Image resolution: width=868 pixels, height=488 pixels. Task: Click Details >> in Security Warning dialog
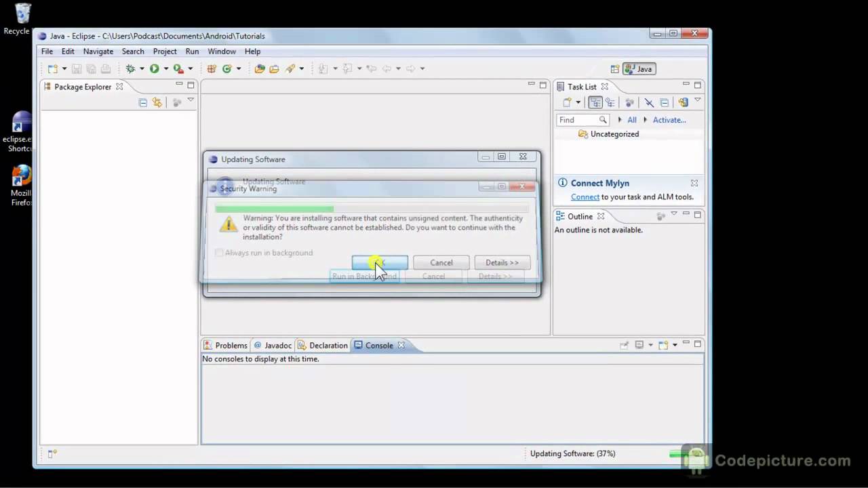click(502, 262)
